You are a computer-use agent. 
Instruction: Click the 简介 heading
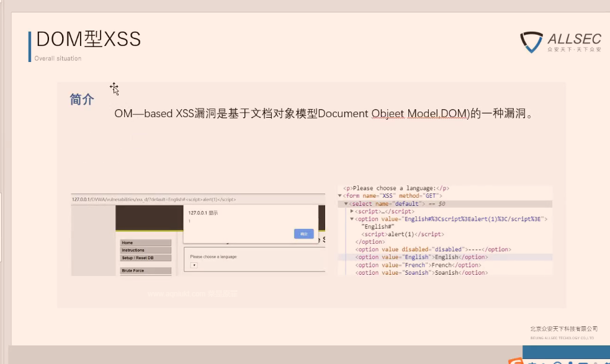pos(82,100)
